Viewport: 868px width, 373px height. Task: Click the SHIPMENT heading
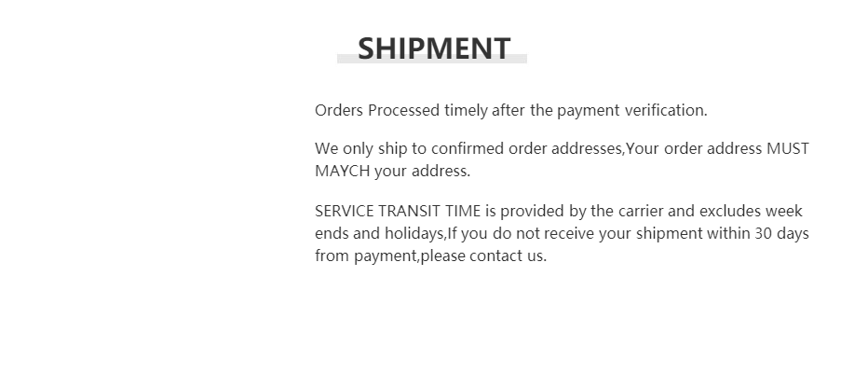point(434,48)
